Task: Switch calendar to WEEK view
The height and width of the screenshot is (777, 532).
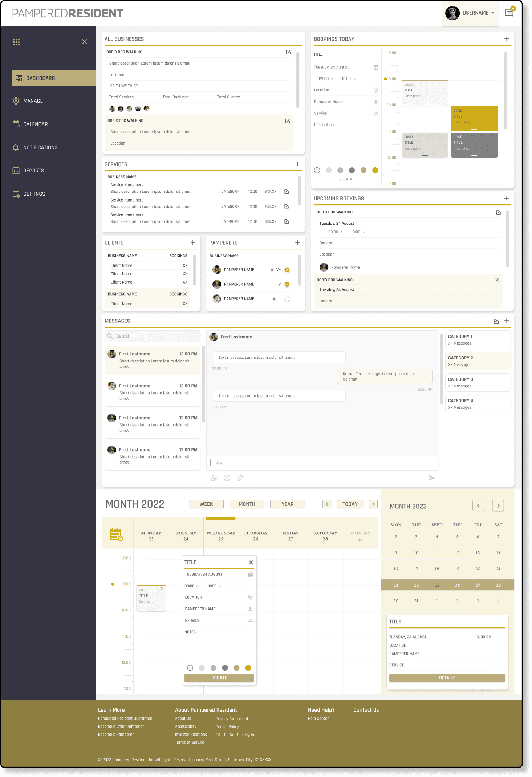Action: point(206,504)
